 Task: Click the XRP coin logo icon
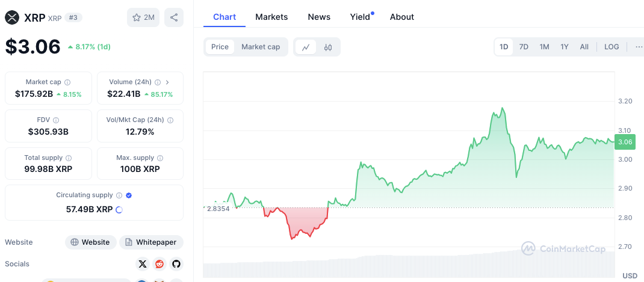click(12, 17)
